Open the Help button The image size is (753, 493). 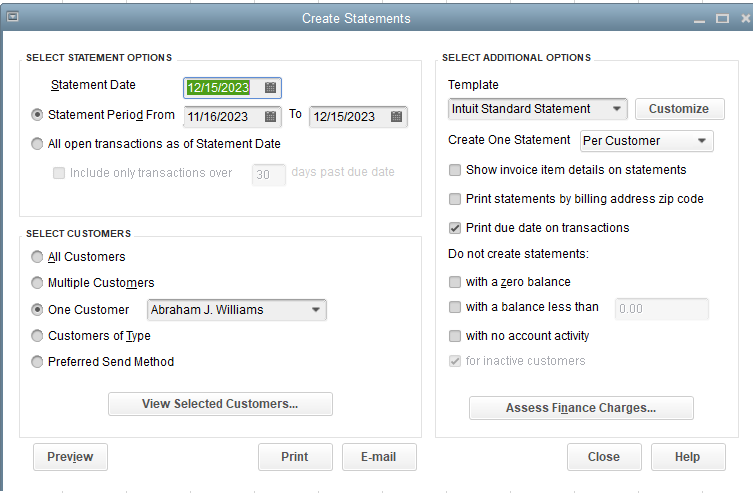(688, 457)
